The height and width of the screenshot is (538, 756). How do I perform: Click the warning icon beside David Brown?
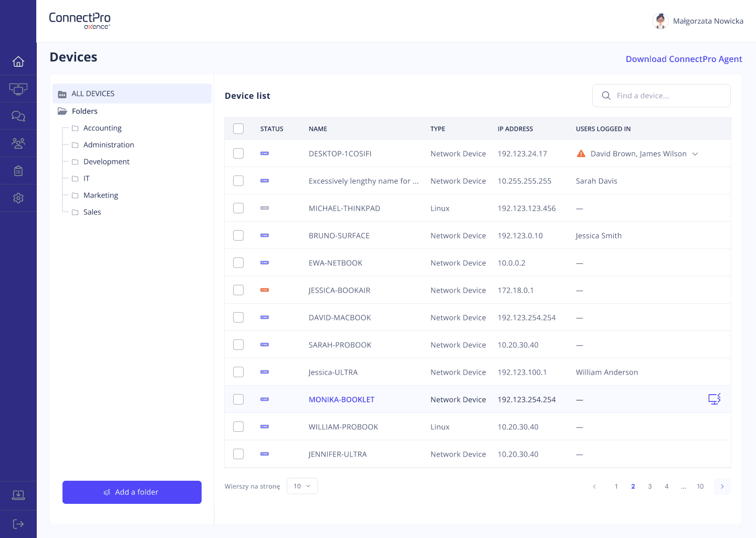(581, 154)
